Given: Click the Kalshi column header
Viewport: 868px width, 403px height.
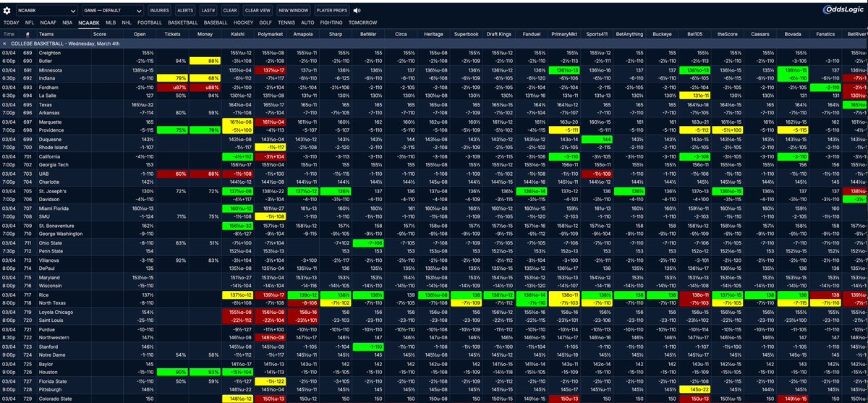Looking at the screenshot, I should [x=239, y=33].
